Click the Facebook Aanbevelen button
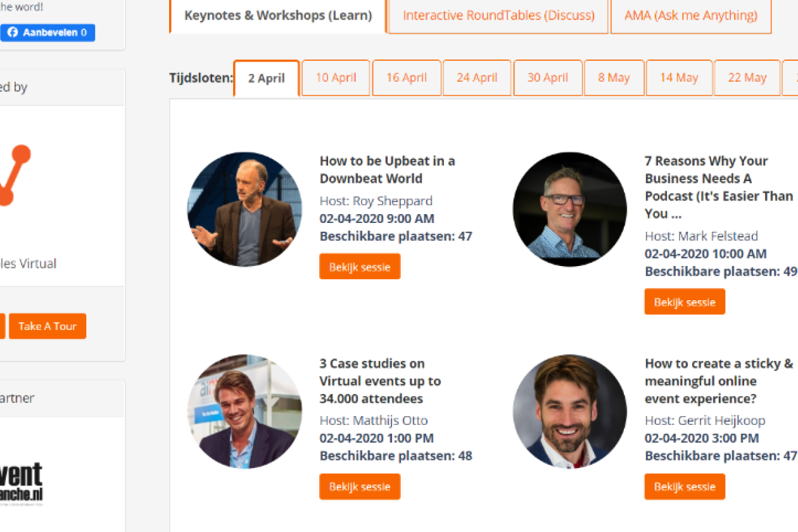798x532 pixels. pyautogui.click(x=47, y=33)
